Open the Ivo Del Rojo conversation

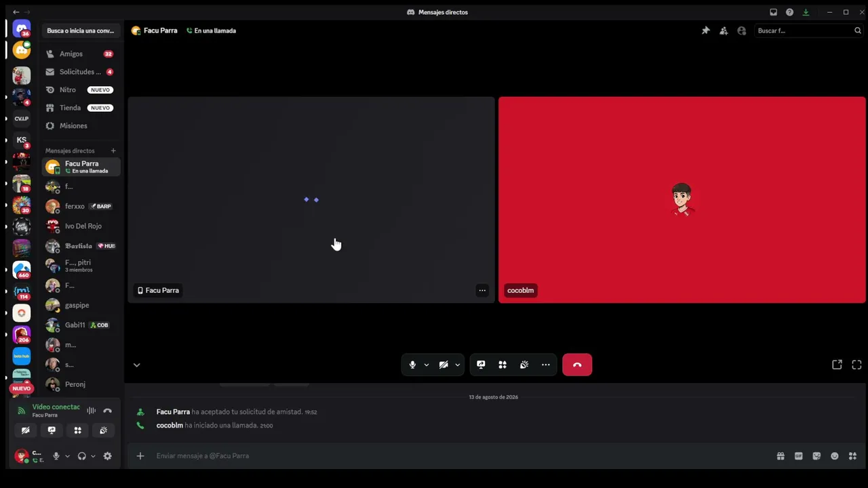(81, 226)
